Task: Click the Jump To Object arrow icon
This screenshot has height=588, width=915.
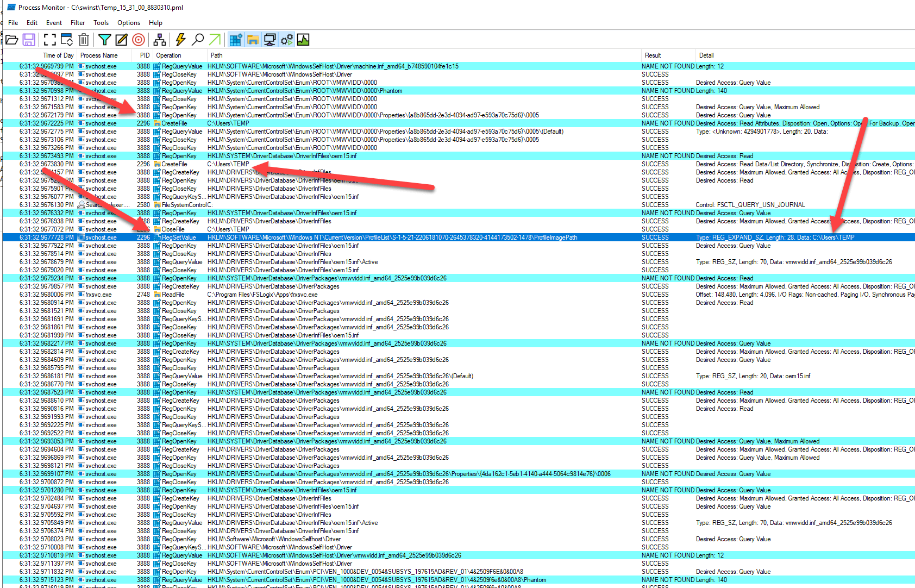Action: coord(215,40)
